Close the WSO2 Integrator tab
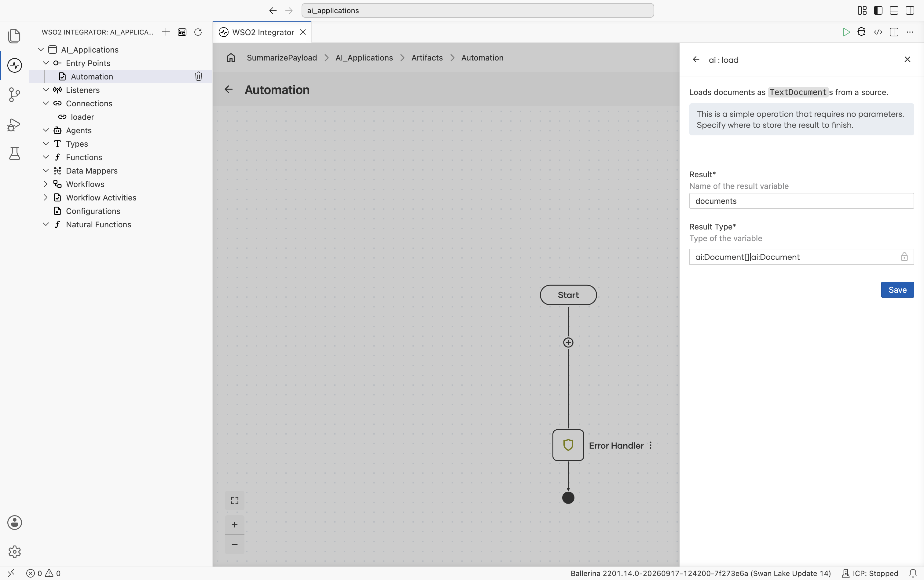This screenshot has height=580, width=924. point(303,32)
